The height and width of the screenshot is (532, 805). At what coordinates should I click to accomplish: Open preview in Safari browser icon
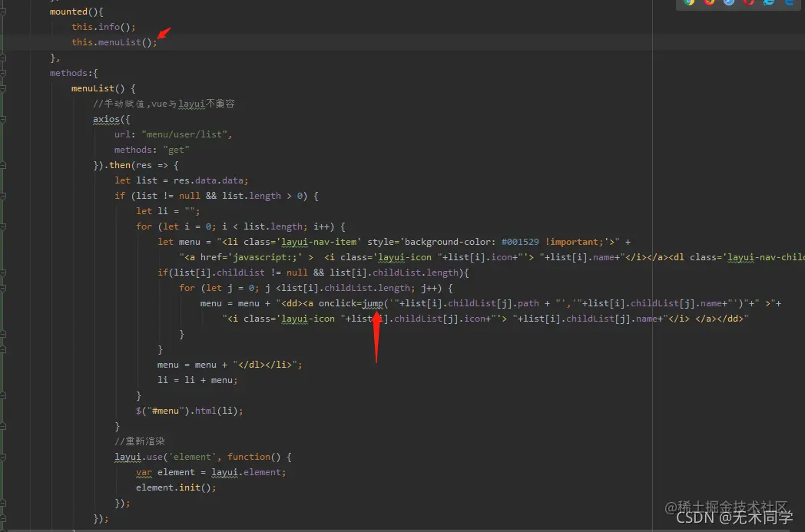click(x=729, y=2)
